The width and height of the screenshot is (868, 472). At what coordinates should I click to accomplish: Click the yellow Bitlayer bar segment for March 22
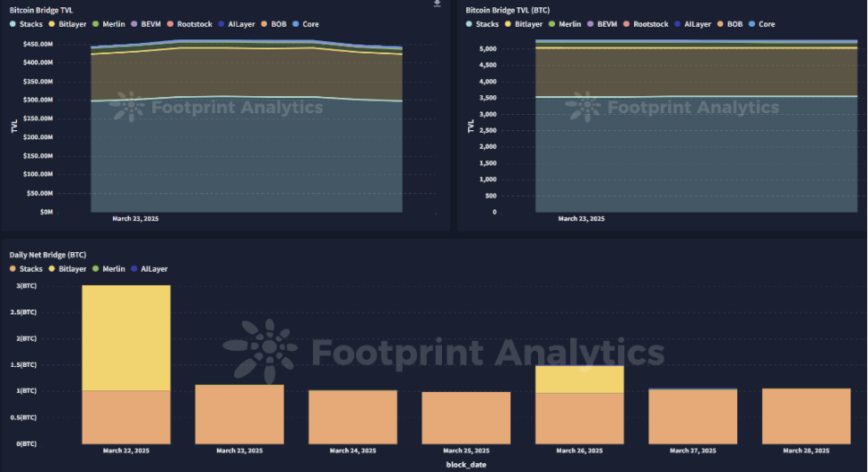[x=126, y=337]
